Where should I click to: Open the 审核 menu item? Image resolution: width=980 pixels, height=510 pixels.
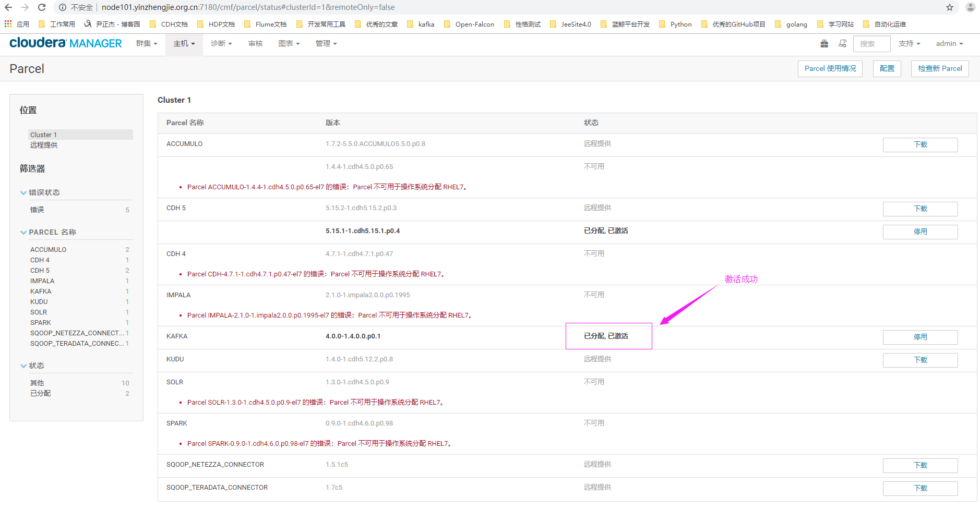pos(255,44)
